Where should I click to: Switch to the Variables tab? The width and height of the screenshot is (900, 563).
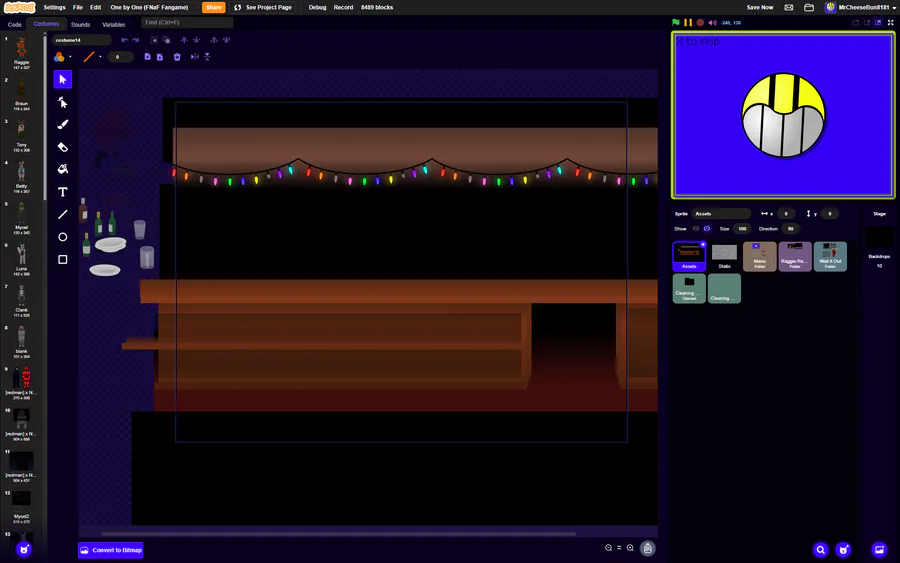coord(114,25)
